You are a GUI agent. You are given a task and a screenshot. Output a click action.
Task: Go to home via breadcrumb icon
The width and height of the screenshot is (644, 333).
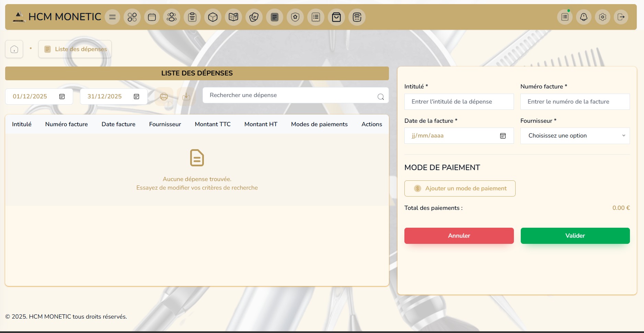click(x=14, y=49)
